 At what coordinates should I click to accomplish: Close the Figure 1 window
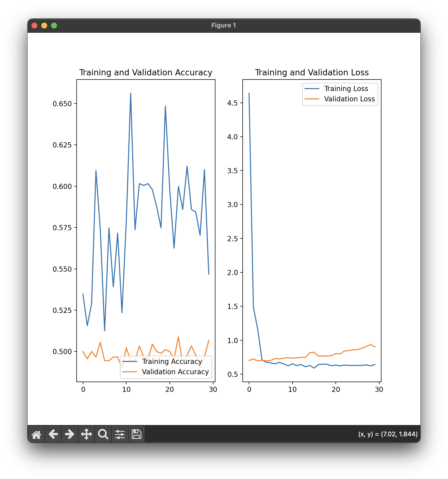coord(34,26)
